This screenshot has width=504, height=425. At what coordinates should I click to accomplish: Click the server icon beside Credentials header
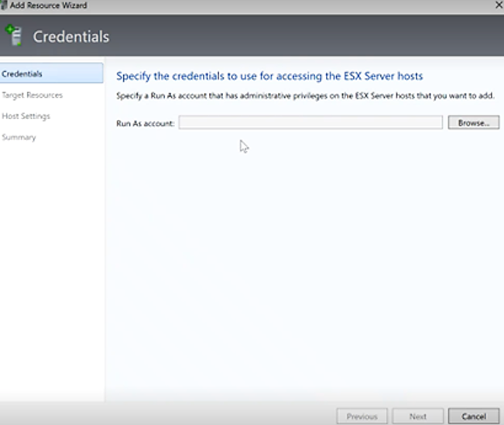13,36
